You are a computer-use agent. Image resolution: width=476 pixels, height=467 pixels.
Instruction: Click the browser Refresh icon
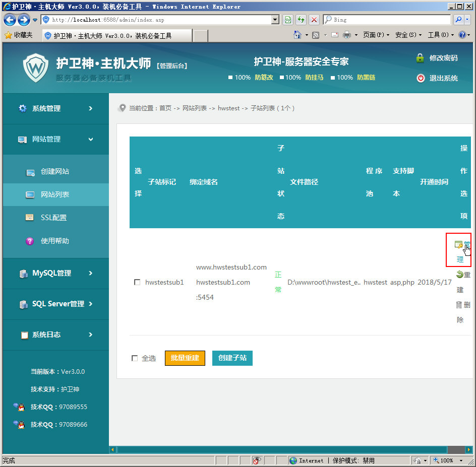301,20
